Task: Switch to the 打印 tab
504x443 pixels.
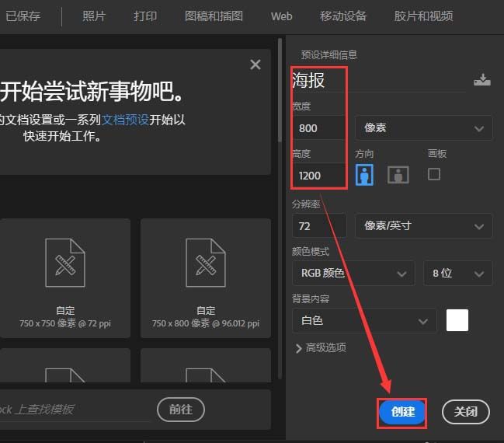Action: (145, 16)
